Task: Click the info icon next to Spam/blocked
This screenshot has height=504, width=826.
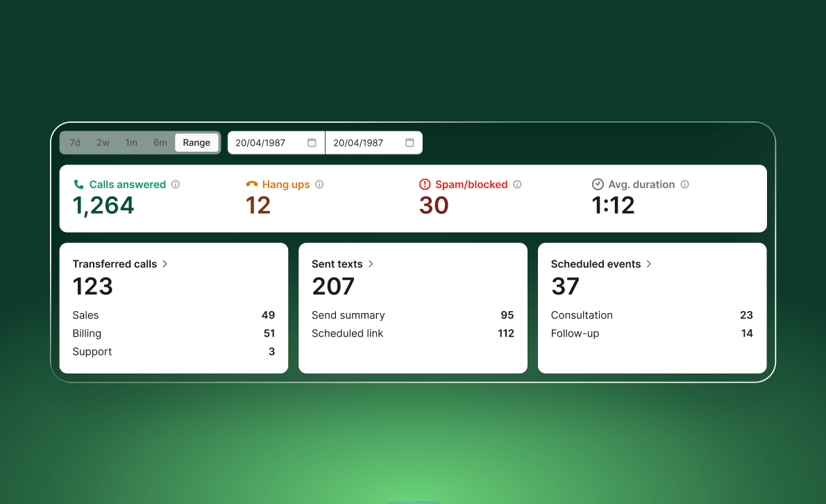Action: pyautogui.click(x=517, y=184)
